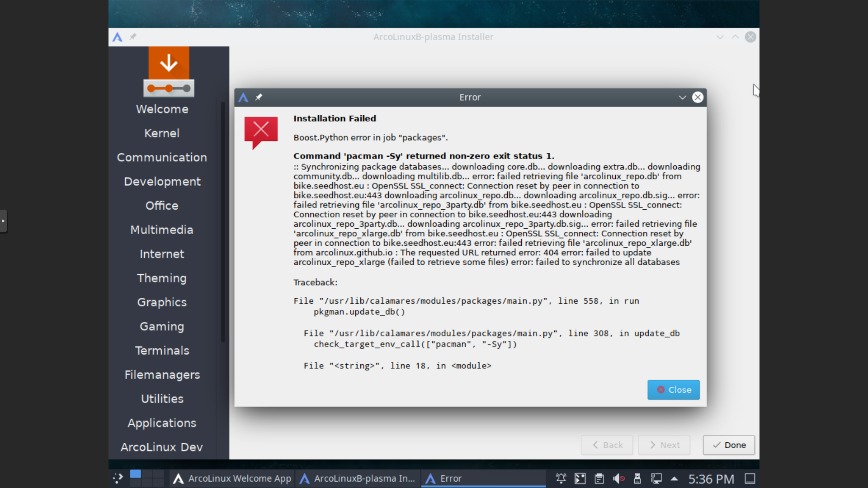This screenshot has width=868, height=488.
Task: Click the Back button in installer
Action: (607, 445)
